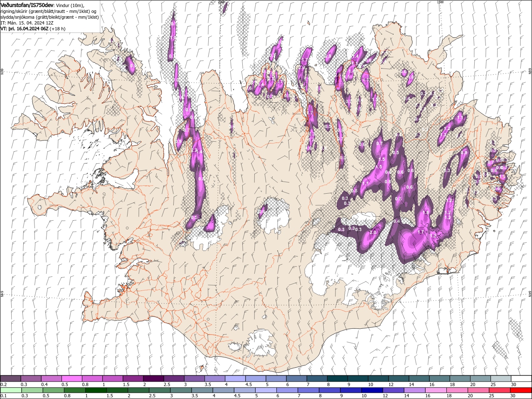Pick the pale grey snow swatch labeled 25

[501, 379]
